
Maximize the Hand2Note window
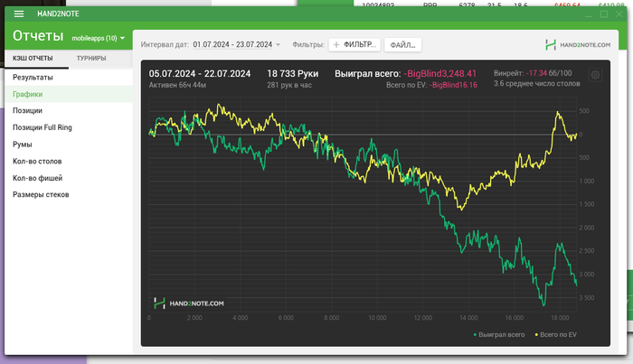604,14
